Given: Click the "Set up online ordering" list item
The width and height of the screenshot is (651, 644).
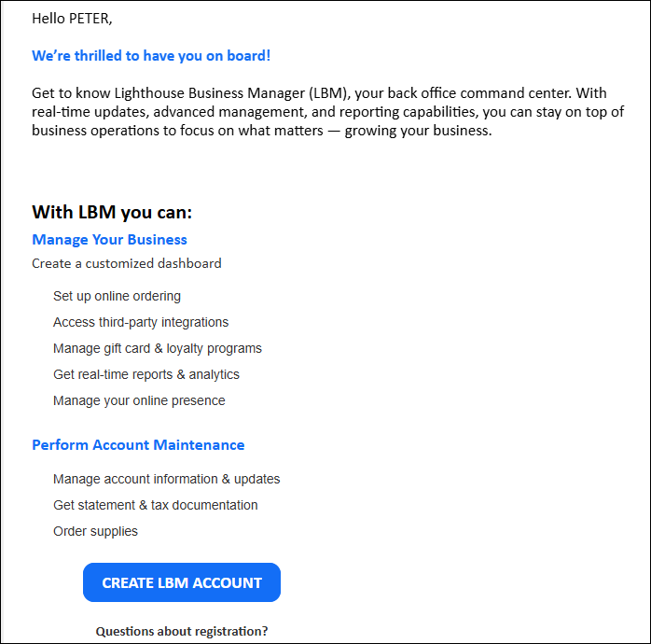Looking at the screenshot, I should [117, 296].
